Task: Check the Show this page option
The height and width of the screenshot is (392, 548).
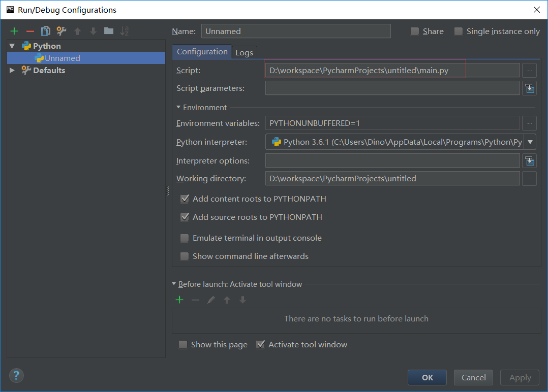Action: pyautogui.click(x=183, y=345)
